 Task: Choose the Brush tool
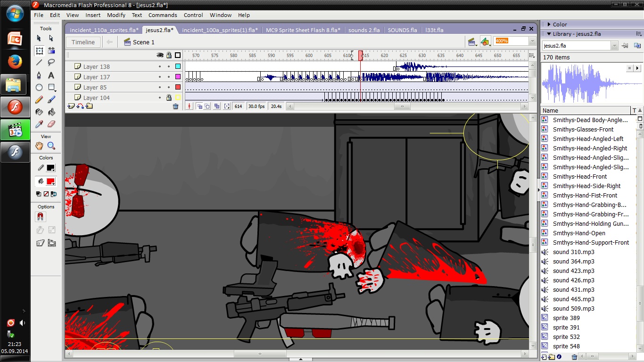tap(51, 99)
